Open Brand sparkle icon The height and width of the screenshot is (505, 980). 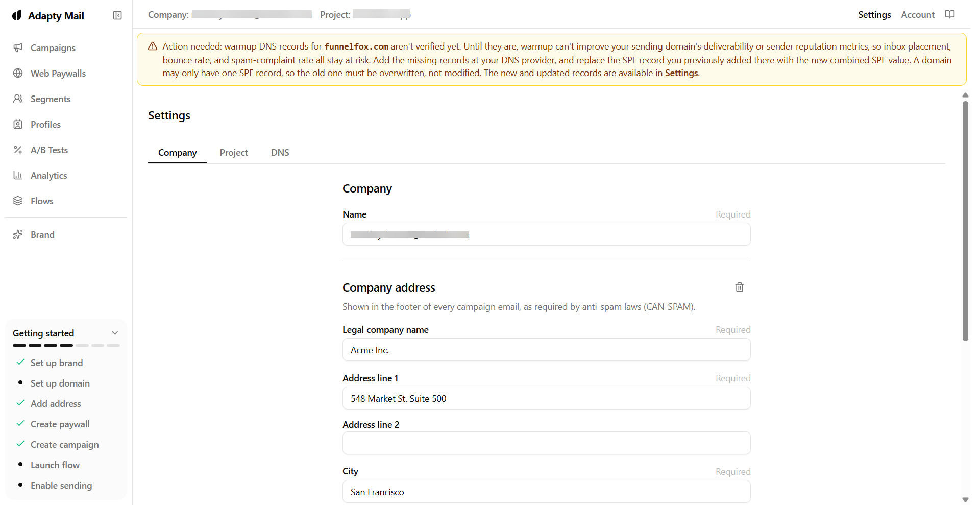point(18,234)
